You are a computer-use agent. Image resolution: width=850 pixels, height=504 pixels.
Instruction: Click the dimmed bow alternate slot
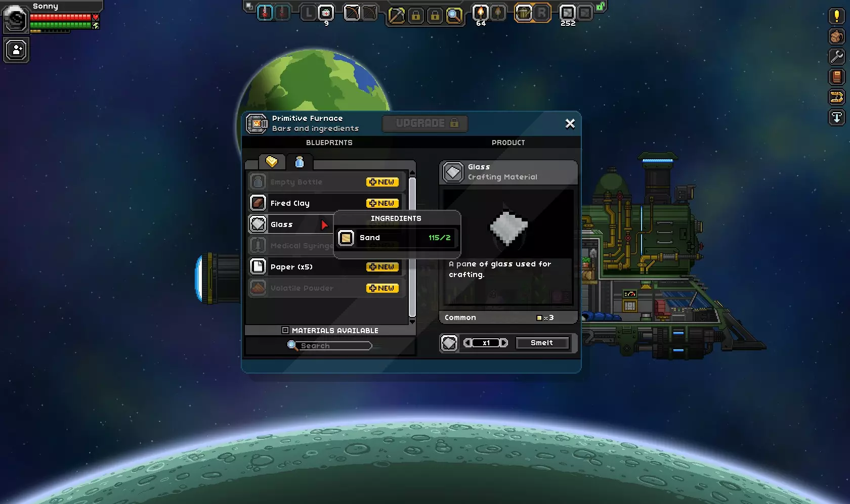(370, 13)
